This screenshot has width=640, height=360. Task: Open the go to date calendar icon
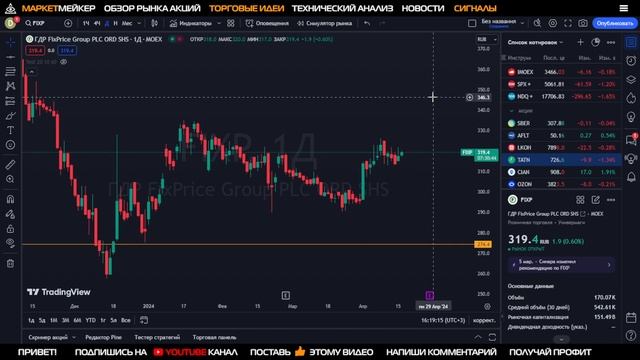pyautogui.click(x=144, y=320)
